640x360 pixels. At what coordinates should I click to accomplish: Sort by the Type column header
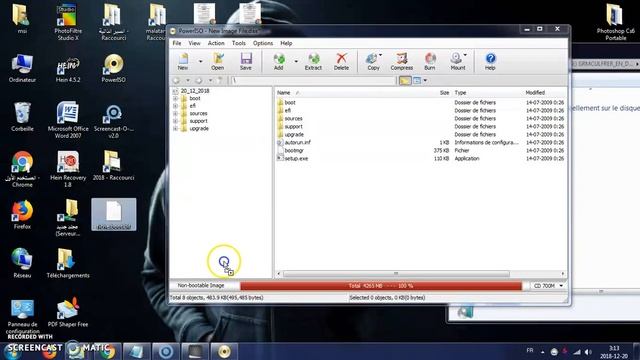[460, 93]
